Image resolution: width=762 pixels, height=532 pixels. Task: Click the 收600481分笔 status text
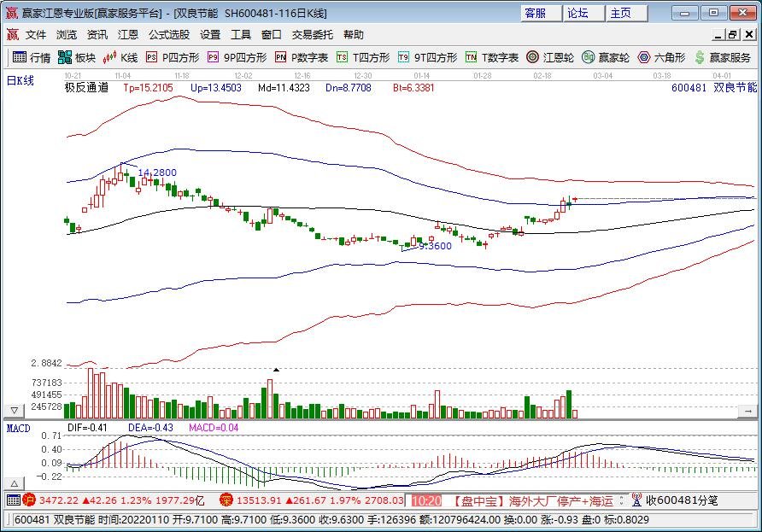pyautogui.click(x=682, y=500)
